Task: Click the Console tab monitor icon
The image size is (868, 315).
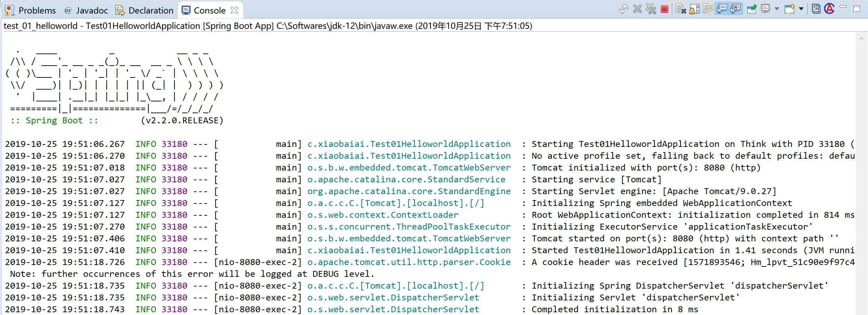Action: click(186, 10)
